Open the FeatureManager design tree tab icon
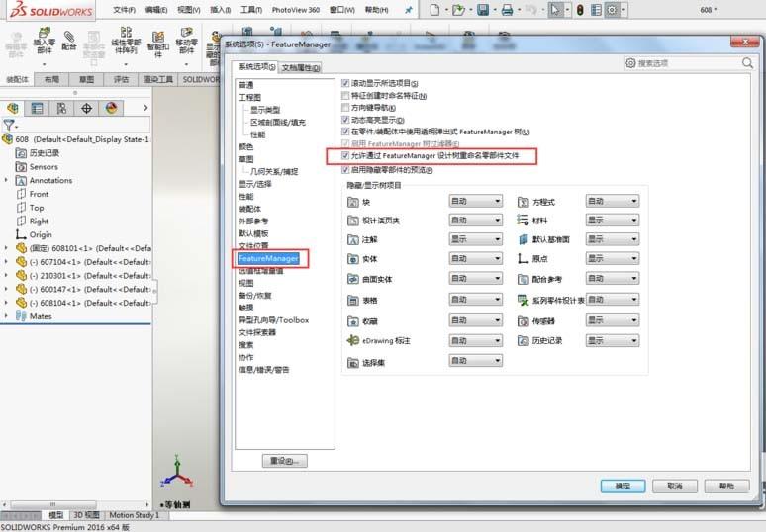Screen dimensions: 766x532 (12, 108)
